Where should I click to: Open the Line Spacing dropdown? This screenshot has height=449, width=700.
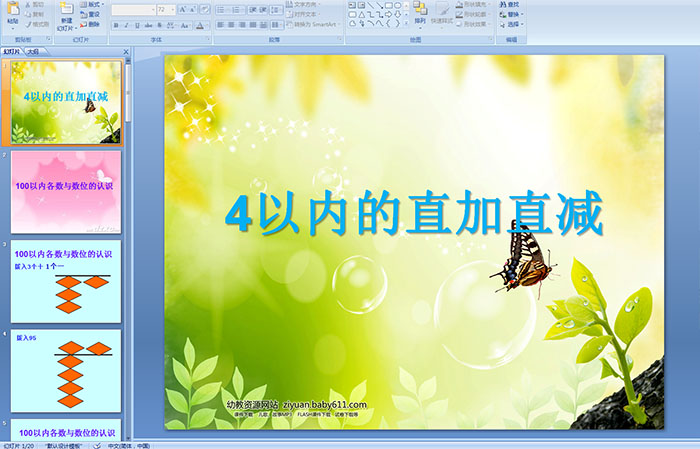(x=277, y=10)
